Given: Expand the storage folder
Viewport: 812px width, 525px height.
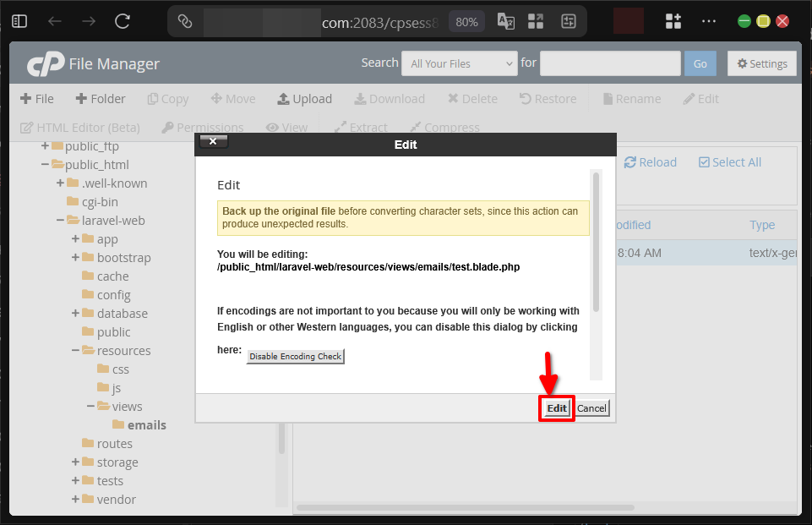Looking at the screenshot, I should [75, 462].
